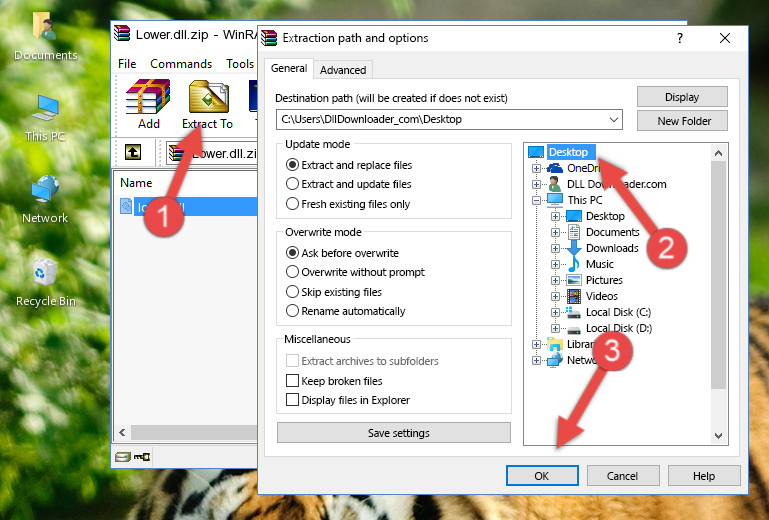Click the Display button
The image size is (769, 520).
(x=682, y=97)
